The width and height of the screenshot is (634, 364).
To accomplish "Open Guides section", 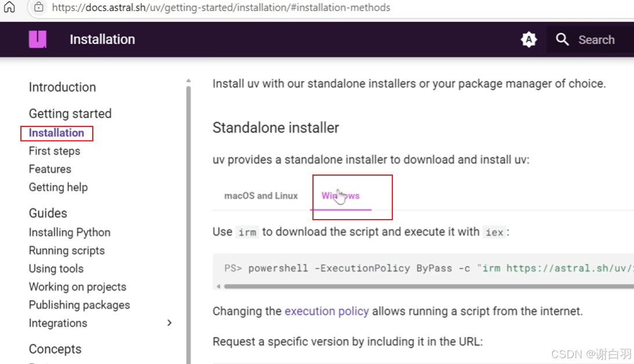I will (48, 213).
